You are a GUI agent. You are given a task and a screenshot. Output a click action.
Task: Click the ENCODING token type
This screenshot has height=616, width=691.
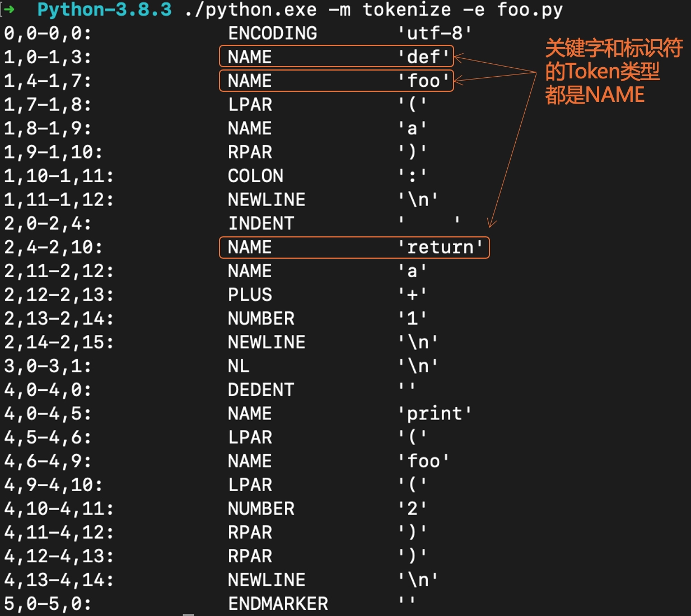coord(272,33)
